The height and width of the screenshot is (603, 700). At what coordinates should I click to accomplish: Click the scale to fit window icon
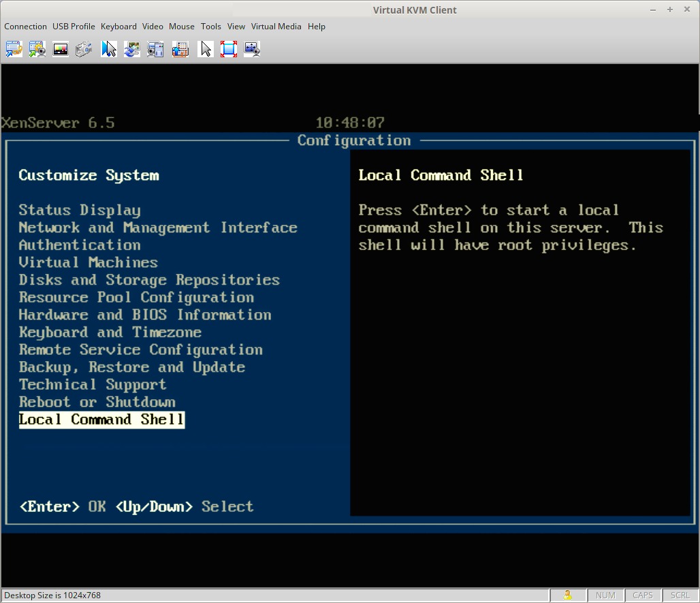252,49
